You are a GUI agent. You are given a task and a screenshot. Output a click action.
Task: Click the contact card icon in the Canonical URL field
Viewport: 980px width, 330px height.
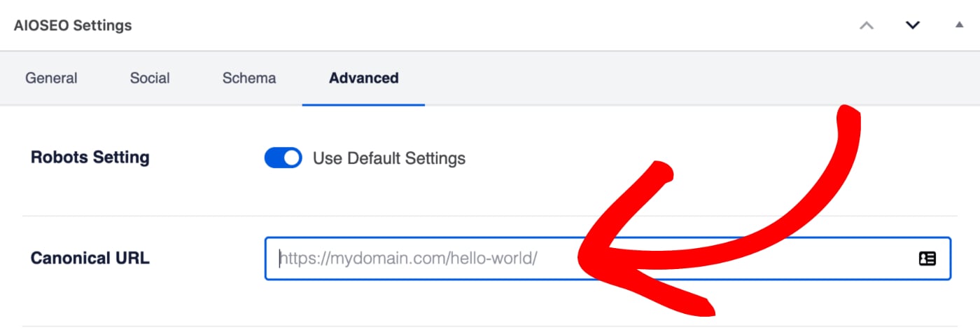[927, 259]
